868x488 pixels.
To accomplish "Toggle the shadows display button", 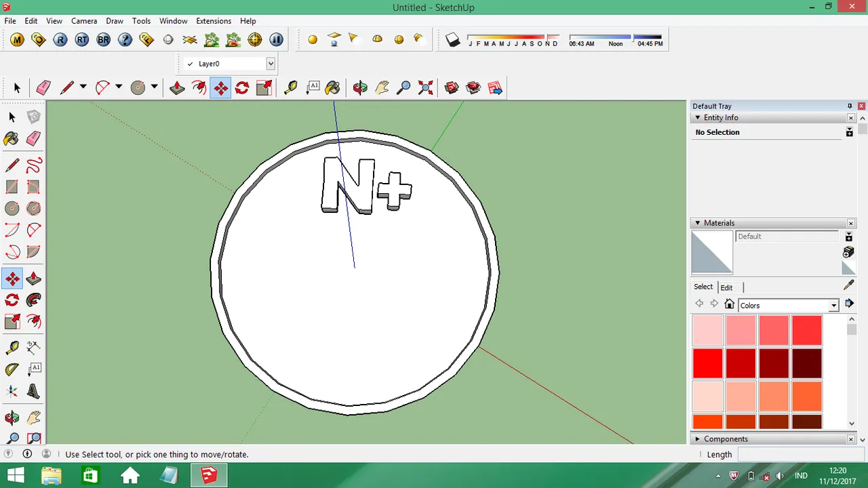I will [x=453, y=40].
